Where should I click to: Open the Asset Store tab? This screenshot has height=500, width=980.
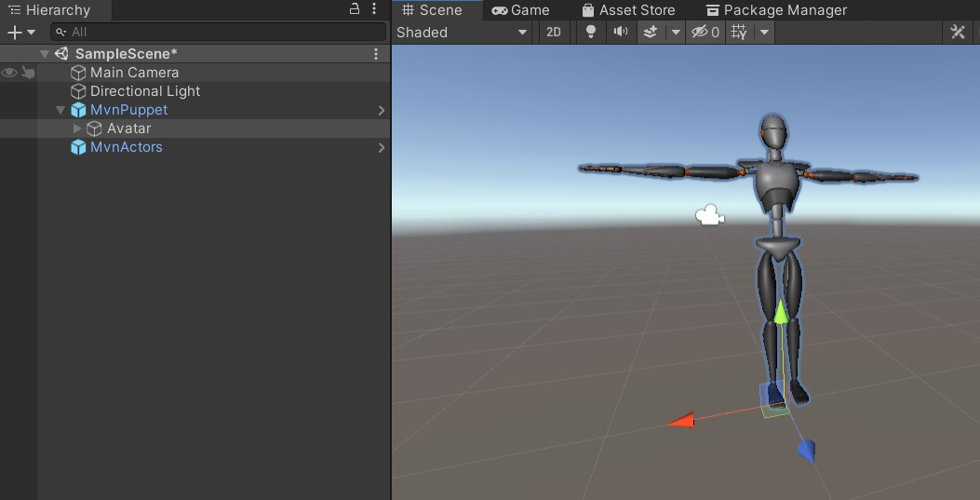pyautogui.click(x=628, y=10)
